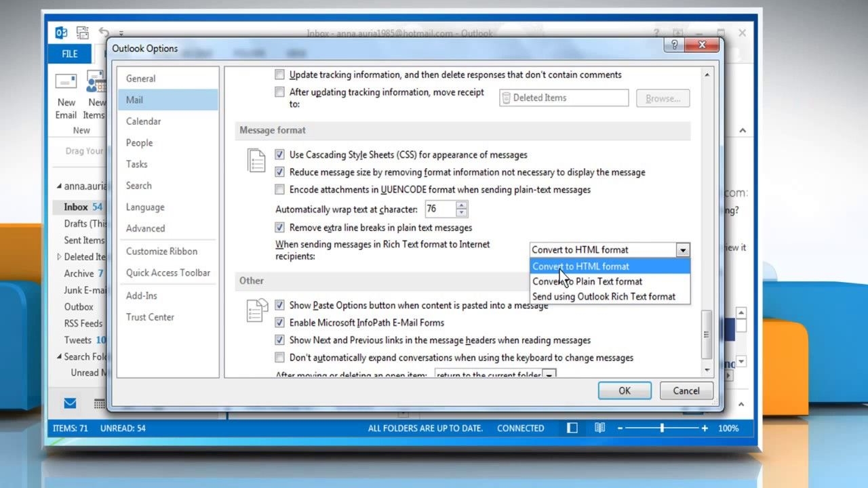Screen dimensions: 868x488
Task: Choose Convert to HTML format in list
Action: coord(610,266)
